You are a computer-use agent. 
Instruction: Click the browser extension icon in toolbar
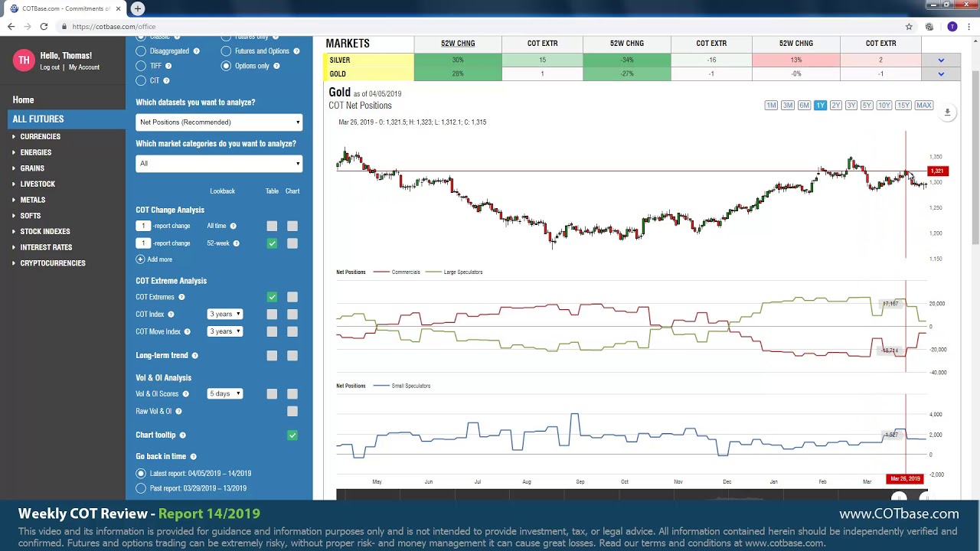pos(929,27)
